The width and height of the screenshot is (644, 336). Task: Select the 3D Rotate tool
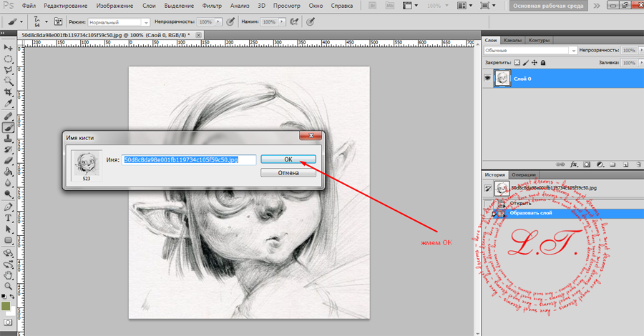pos(8,254)
